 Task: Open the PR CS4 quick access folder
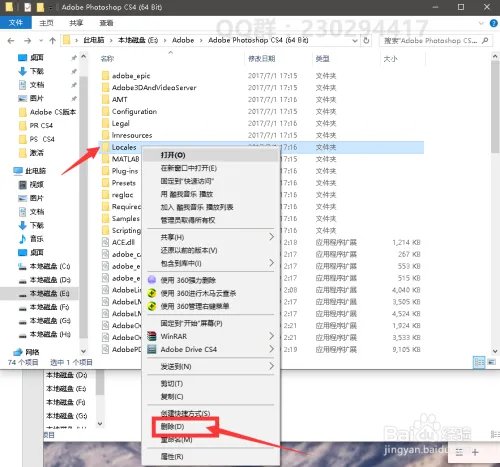(36, 126)
